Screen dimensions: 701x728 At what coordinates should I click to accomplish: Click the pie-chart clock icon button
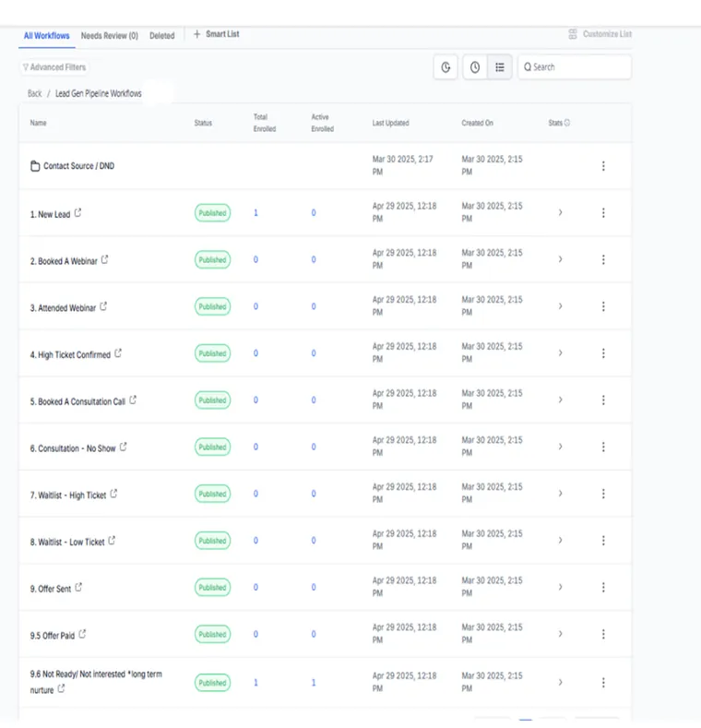[446, 67]
